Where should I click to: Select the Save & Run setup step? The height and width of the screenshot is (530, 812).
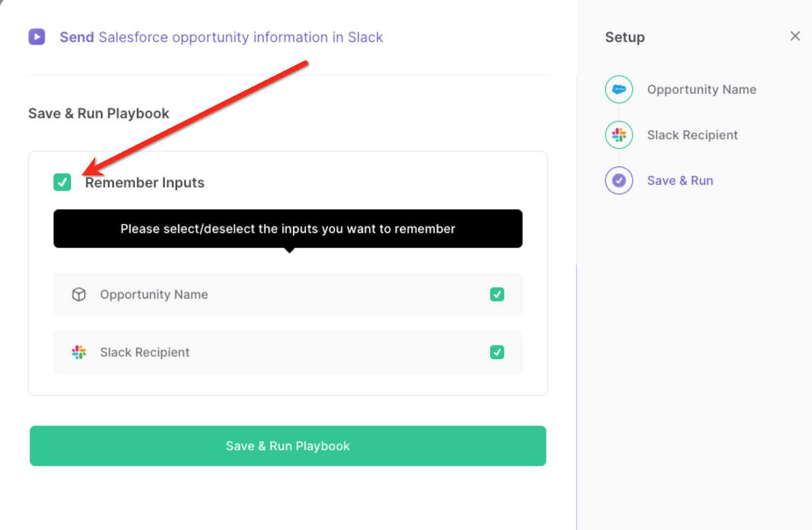[x=680, y=181]
